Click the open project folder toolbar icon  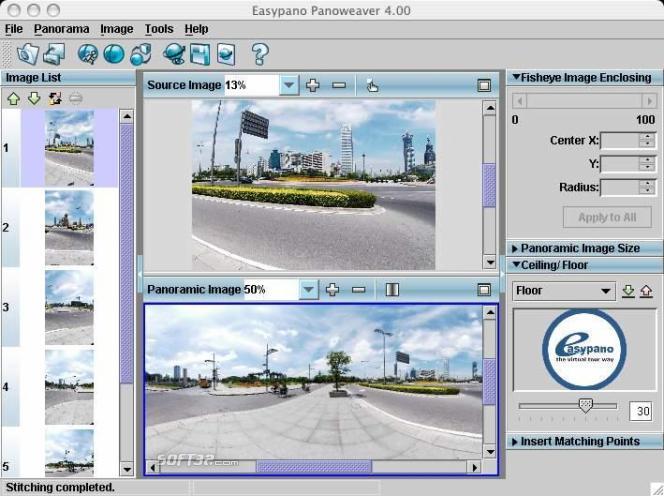(x=28, y=54)
